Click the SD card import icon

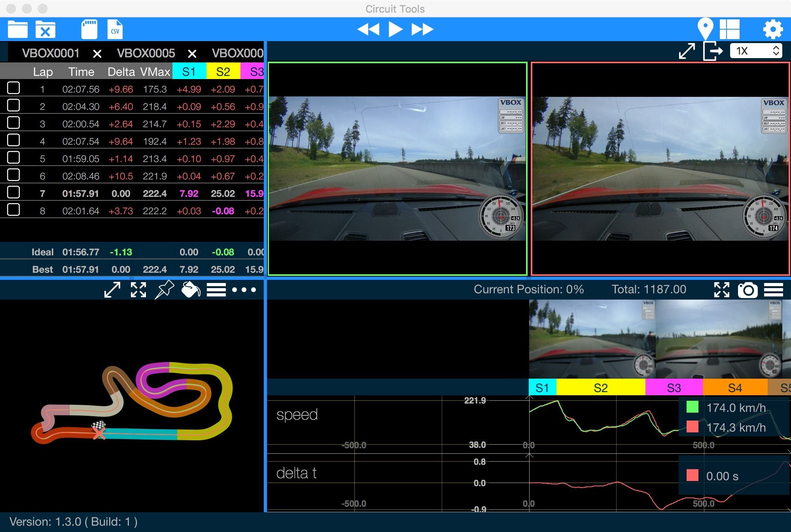click(x=89, y=29)
